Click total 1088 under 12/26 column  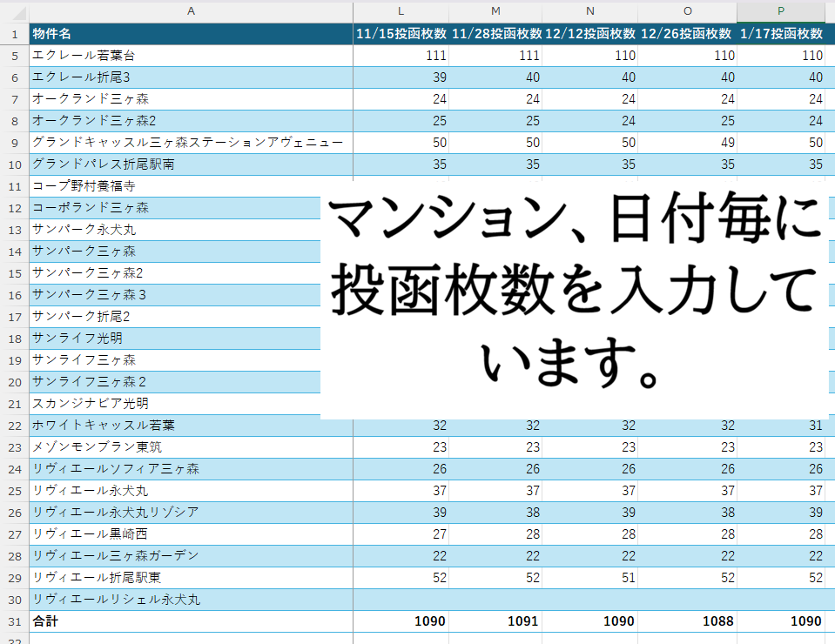click(x=688, y=621)
